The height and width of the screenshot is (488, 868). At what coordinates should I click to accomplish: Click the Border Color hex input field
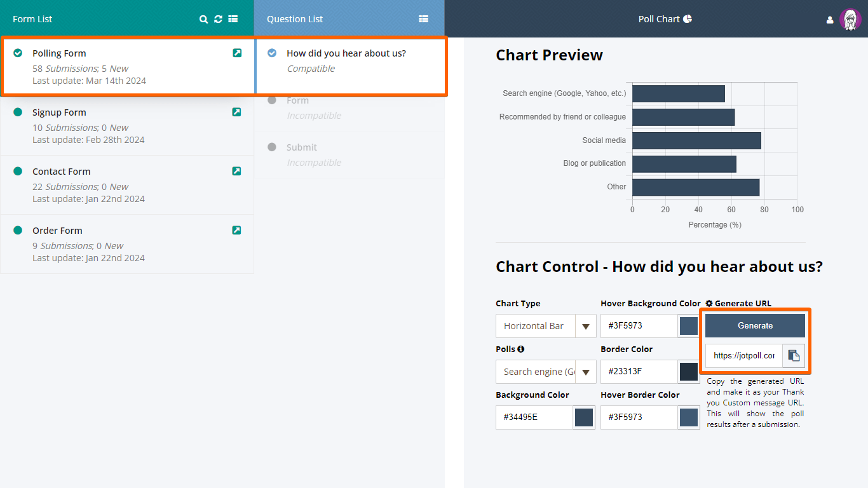tap(639, 372)
